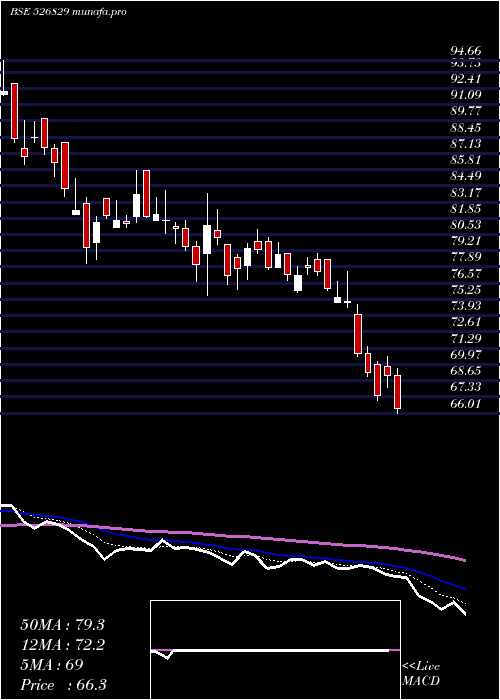Screen dimensions: 500x700
Task: Click the 87.13 price axis label
Action: coord(466,144)
